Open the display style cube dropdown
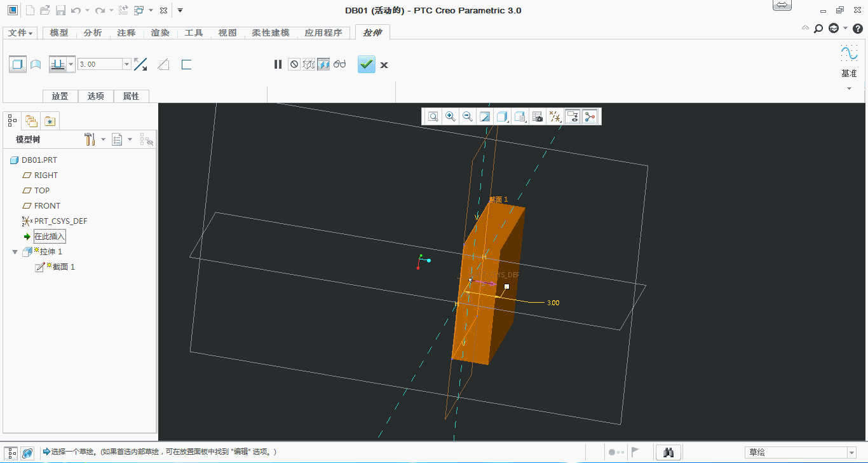The height and width of the screenshot is (463, 868). 502,116
